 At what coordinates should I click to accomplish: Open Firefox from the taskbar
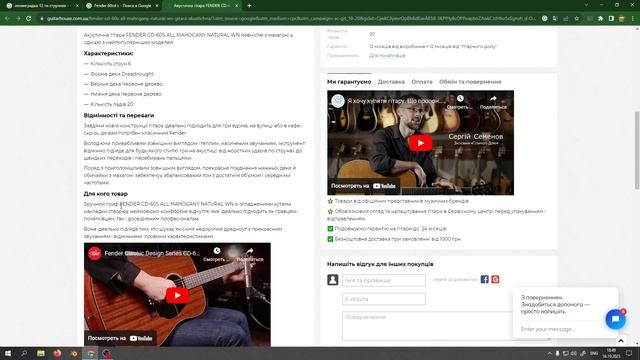coord(57,353)
